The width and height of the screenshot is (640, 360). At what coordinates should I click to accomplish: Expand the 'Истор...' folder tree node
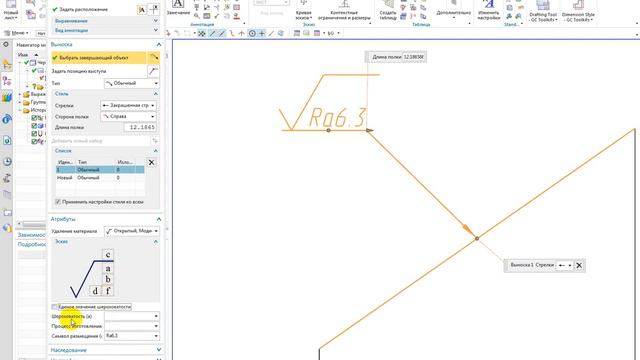point(20,110)
